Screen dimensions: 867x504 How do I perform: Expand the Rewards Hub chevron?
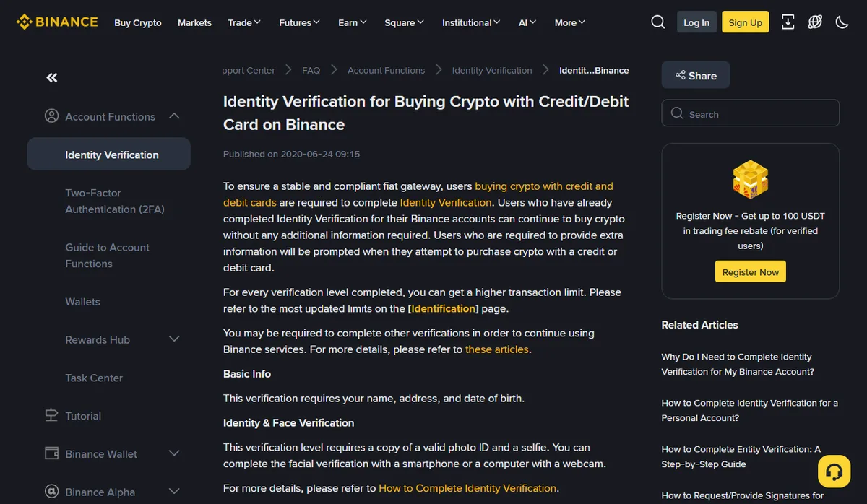point(174,339)
